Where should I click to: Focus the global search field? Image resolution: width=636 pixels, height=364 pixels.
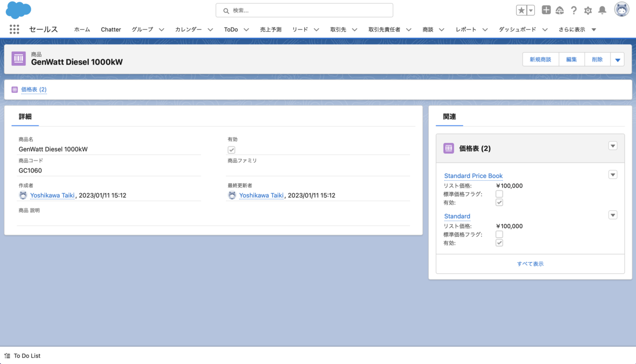click(304, 10)
